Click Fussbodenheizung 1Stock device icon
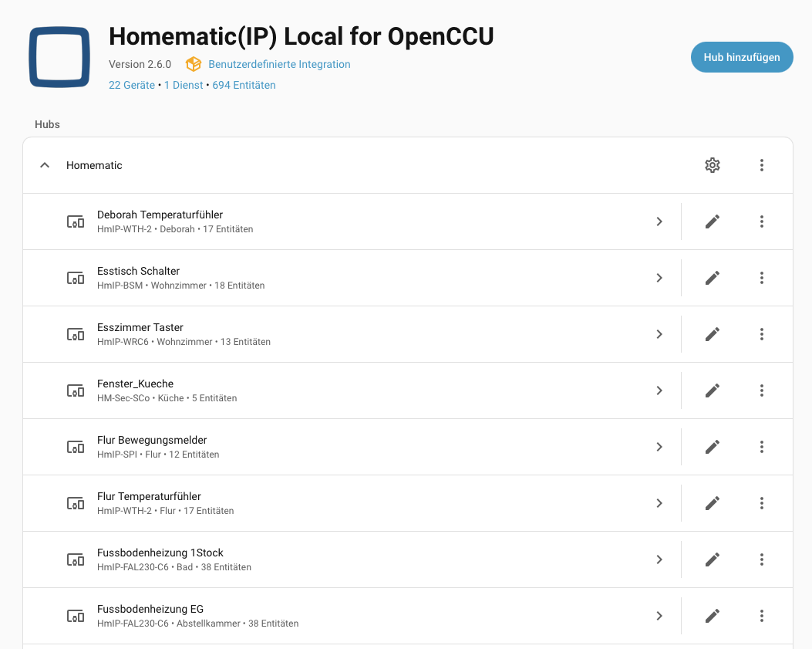Image resolution: width=812 pixels, height=649 pixels. 76,559
